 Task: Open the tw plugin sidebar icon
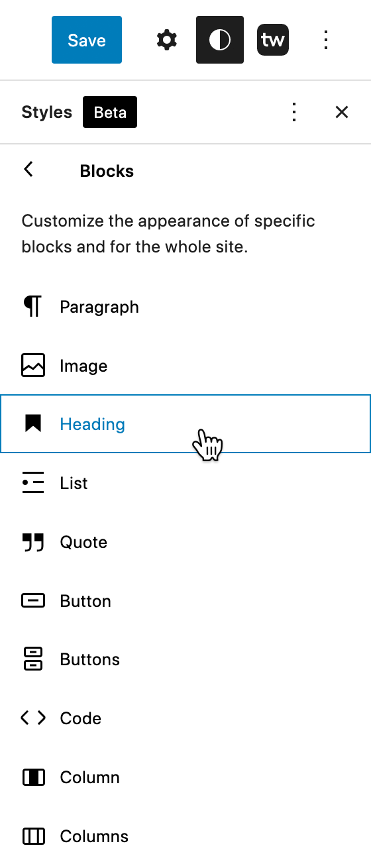273,40
